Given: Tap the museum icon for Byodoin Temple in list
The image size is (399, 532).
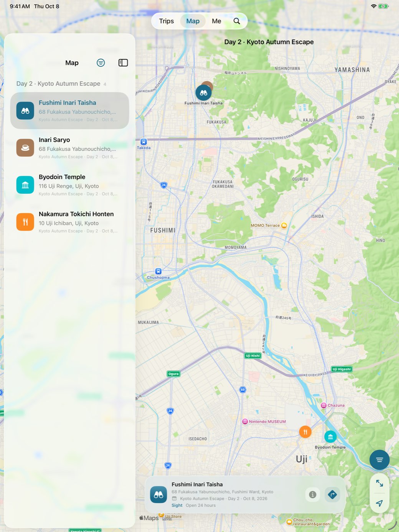Looking at the screenshot, I should pos(25,185).
